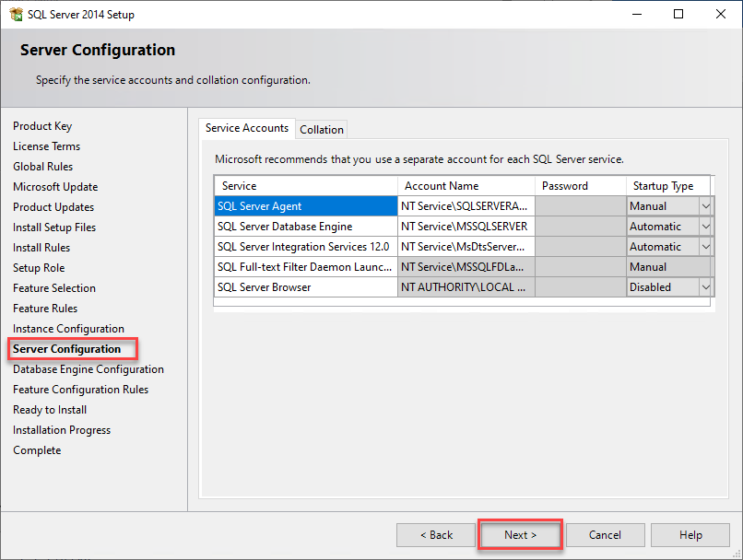Close the SQL Server 2014 Setup window

point(721,14)
